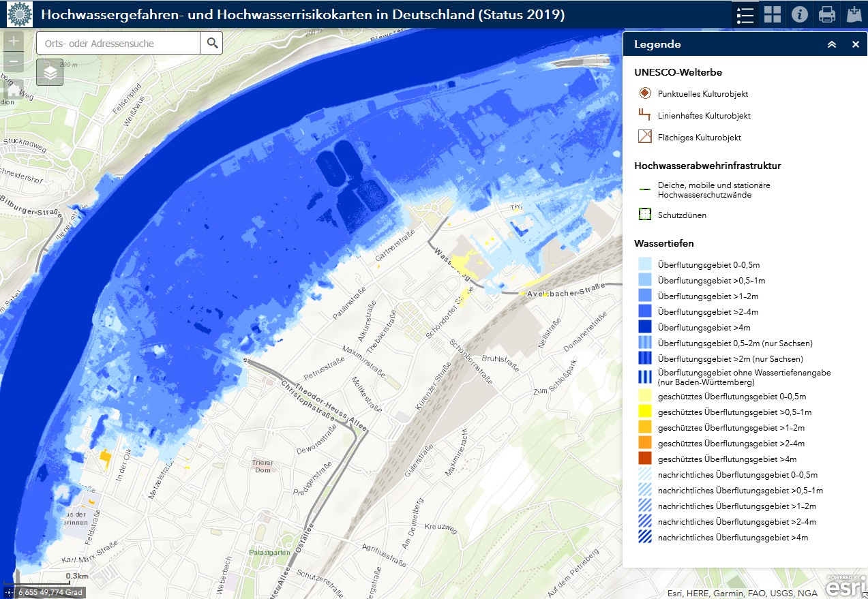This screenshot has width=868, height=599.
Task: Select the Überflutungsgebiet >4m dark blue swatch
Action: click(645, 326)
